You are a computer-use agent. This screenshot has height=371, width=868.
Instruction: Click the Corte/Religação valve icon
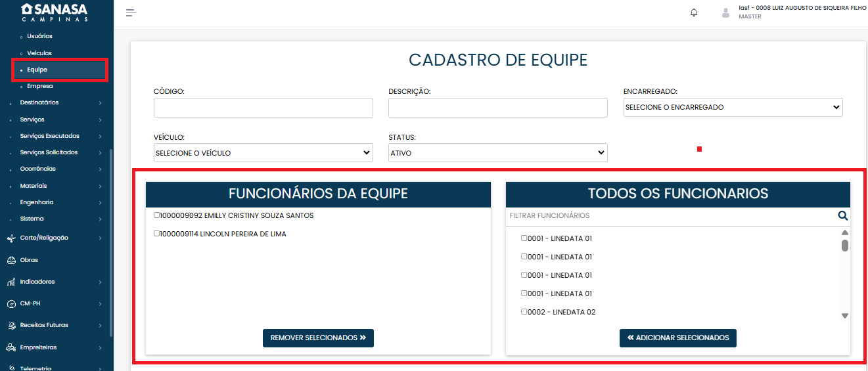[x=11, y=238]
